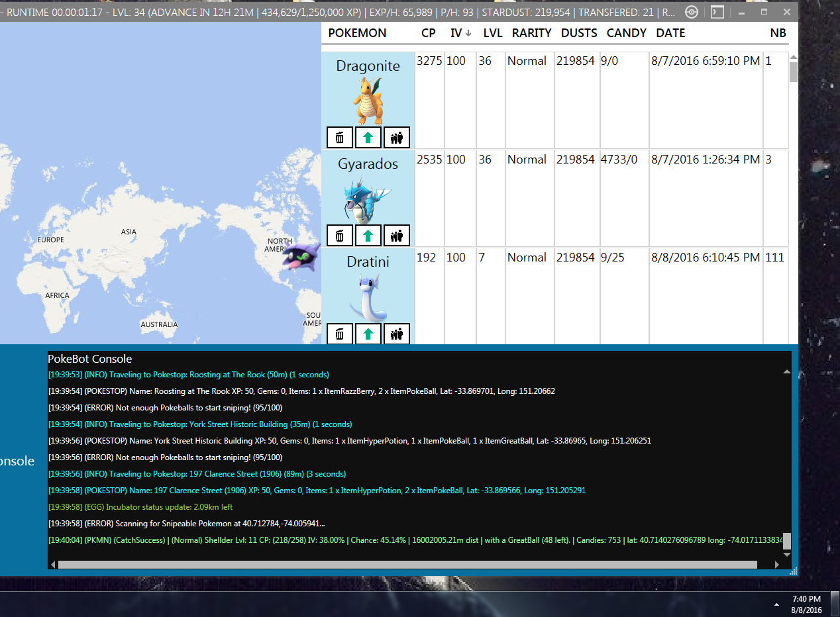Image resolution: width=840 pixels, height=617 pixels.
Task: Click the AUSTRALIA label on the map
Action: tap(159, 324)
